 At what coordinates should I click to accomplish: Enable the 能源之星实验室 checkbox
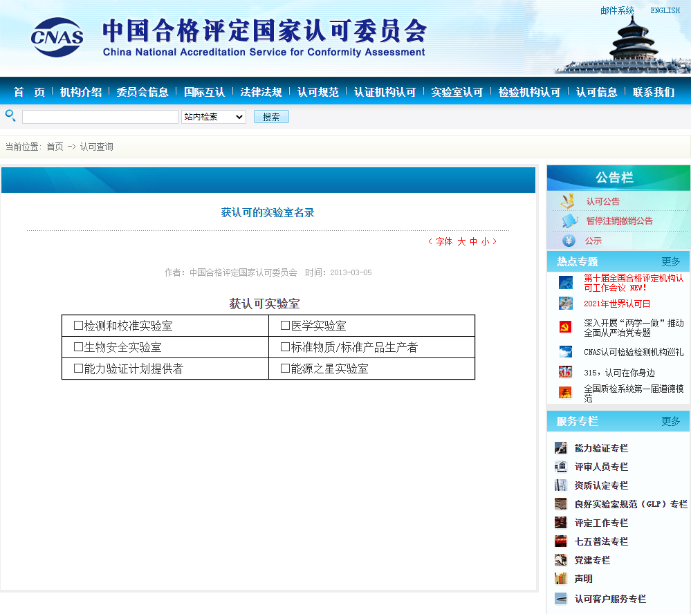[x=283, y=369]
